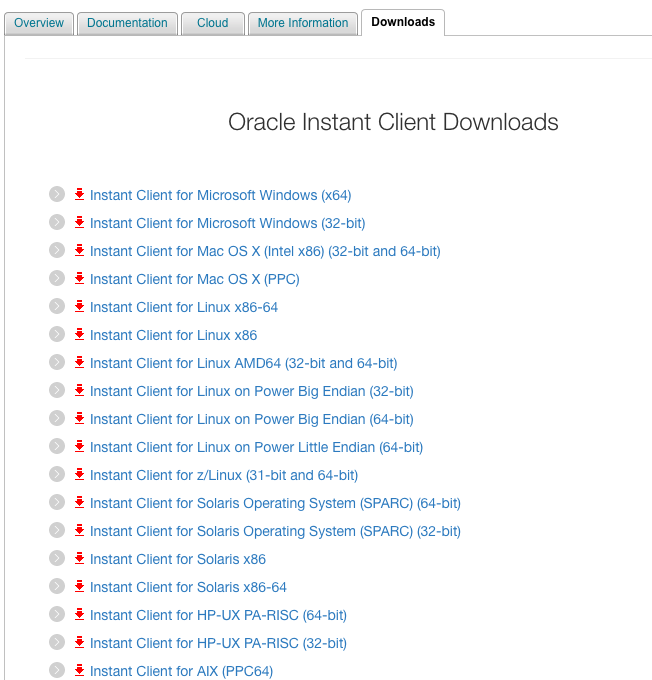Click gray arrow bullet beside AIX (PPC64)
Screen dimensions: 652x680
click(57, 670)
